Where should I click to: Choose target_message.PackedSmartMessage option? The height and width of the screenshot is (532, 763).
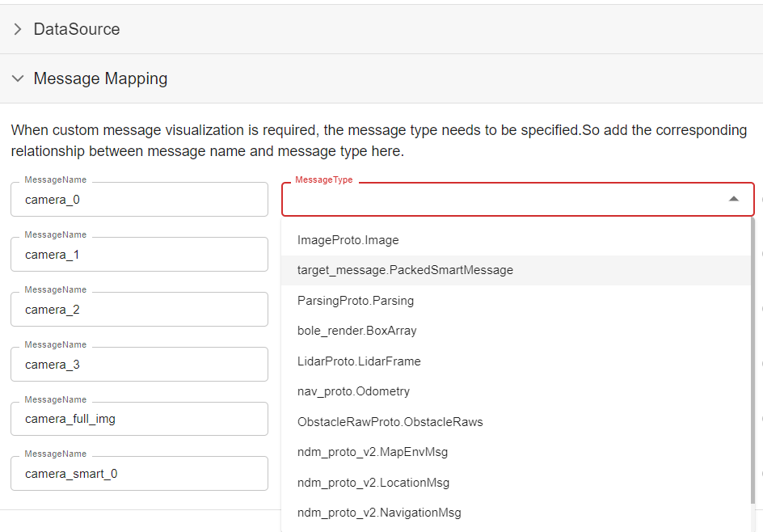coord(405,270)
